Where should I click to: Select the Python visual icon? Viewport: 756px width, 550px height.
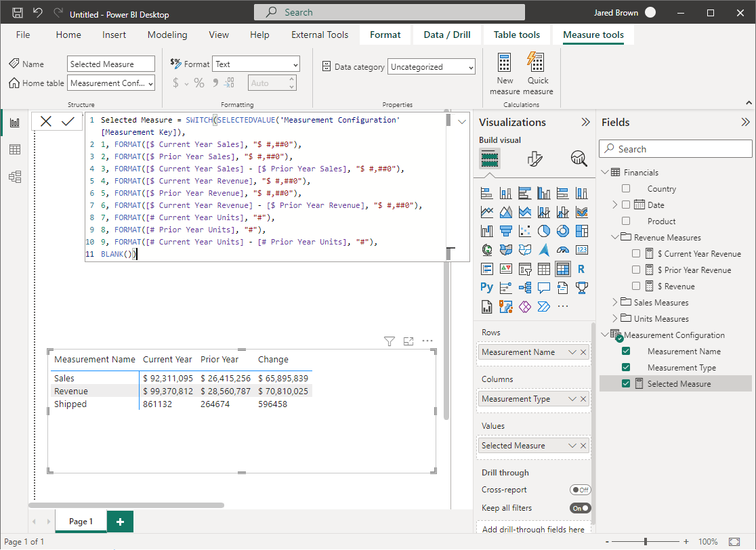pos(486,287)
